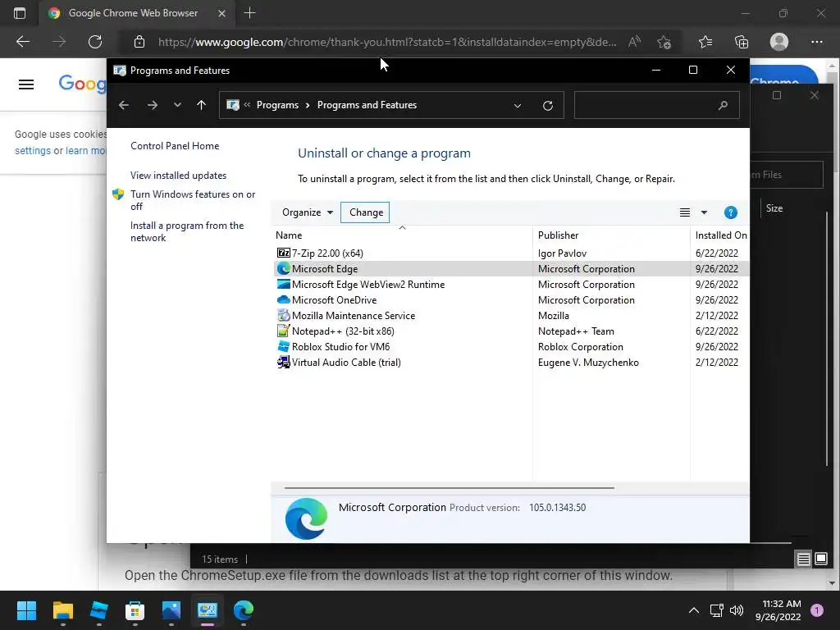
Task: Open a new tab in Edge
Action: coord(249,13)
